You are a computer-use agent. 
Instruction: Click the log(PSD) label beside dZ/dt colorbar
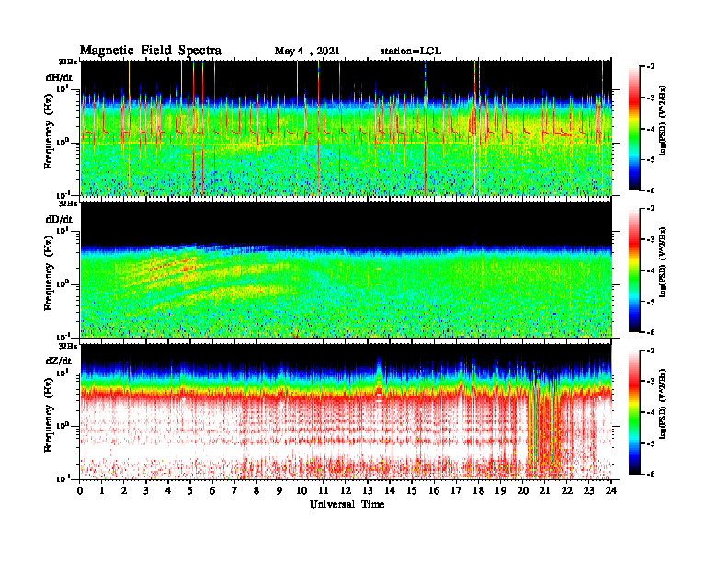coord(663,404)
